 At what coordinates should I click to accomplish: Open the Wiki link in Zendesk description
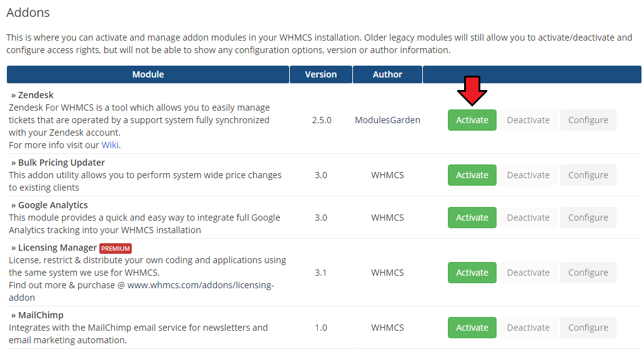click(x=110, y=145)
